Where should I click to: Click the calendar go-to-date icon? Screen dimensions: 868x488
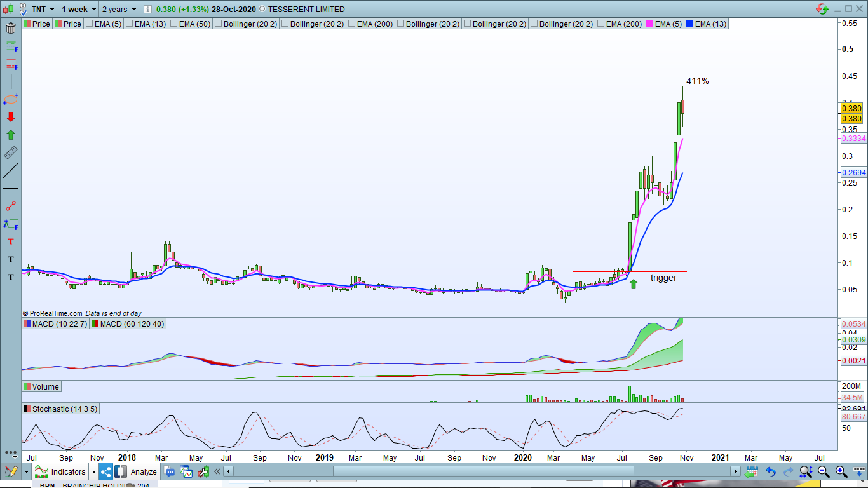[752, 471]
